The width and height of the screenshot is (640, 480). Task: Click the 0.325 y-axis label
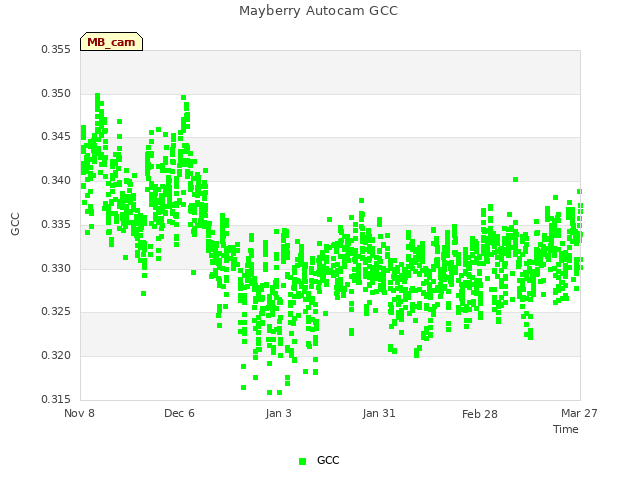(56, 312)
